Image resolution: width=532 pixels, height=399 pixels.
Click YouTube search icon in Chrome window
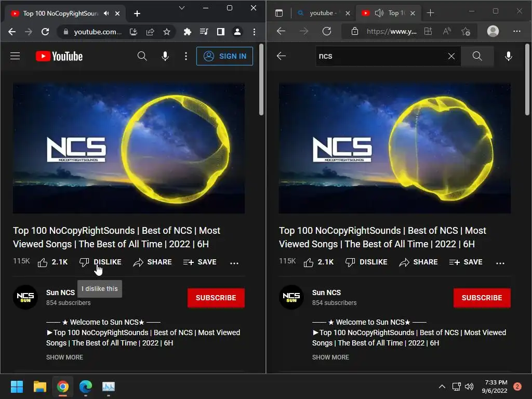click(142, 56)
